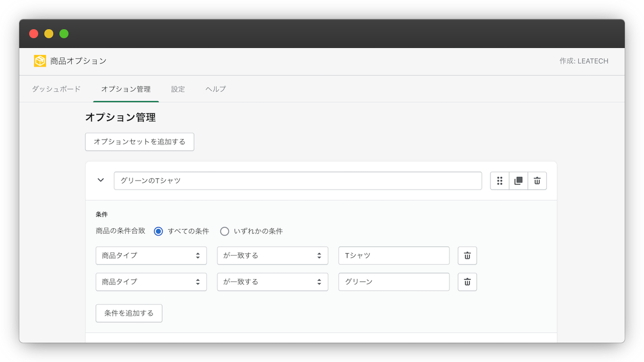This screenshot has width=644, height=362.
Task: Click the 商品の条件合致 label
Action: 120,231
